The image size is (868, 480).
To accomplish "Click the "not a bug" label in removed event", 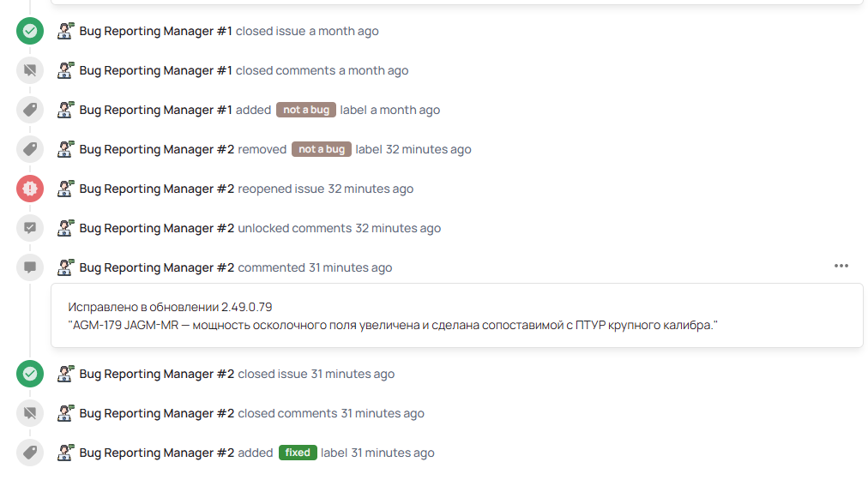I will coord(322,149).
